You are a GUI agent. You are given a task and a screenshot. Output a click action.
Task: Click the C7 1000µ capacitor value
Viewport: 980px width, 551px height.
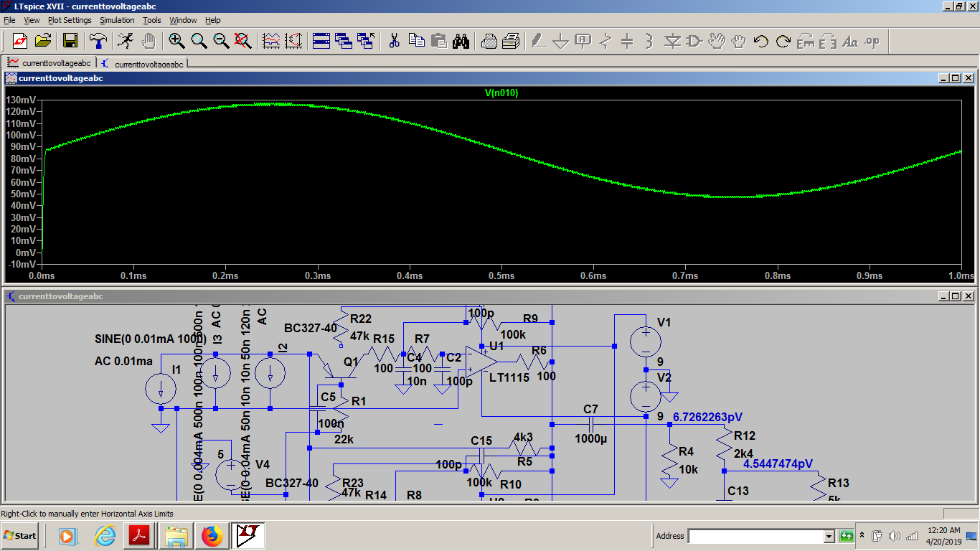[590, 438]
